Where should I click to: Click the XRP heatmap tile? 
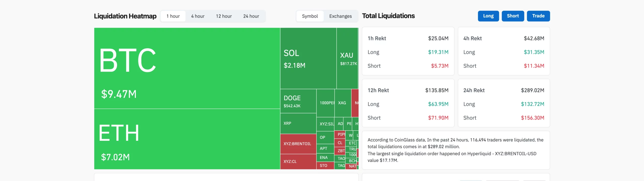point(298,123)
